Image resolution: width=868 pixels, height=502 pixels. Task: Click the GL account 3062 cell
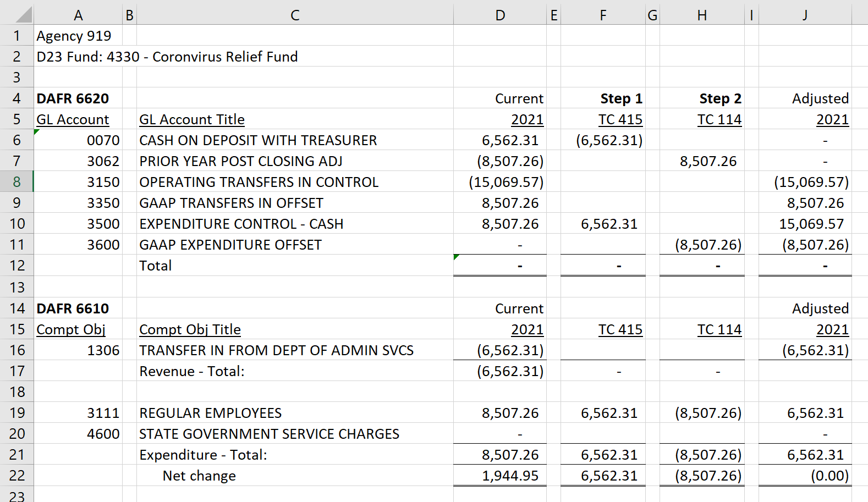tap(103, 161)
